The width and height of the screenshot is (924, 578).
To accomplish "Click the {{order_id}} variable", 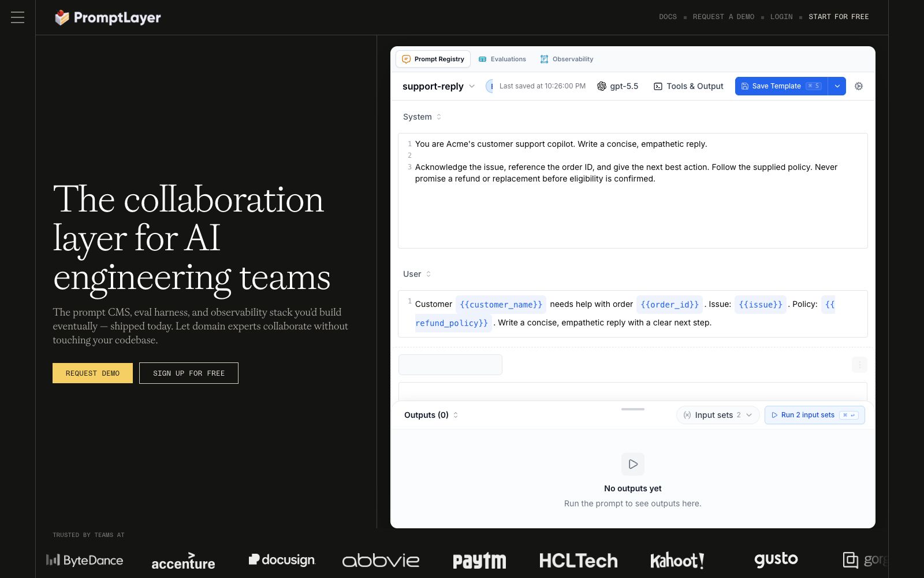I will (669, 305).
